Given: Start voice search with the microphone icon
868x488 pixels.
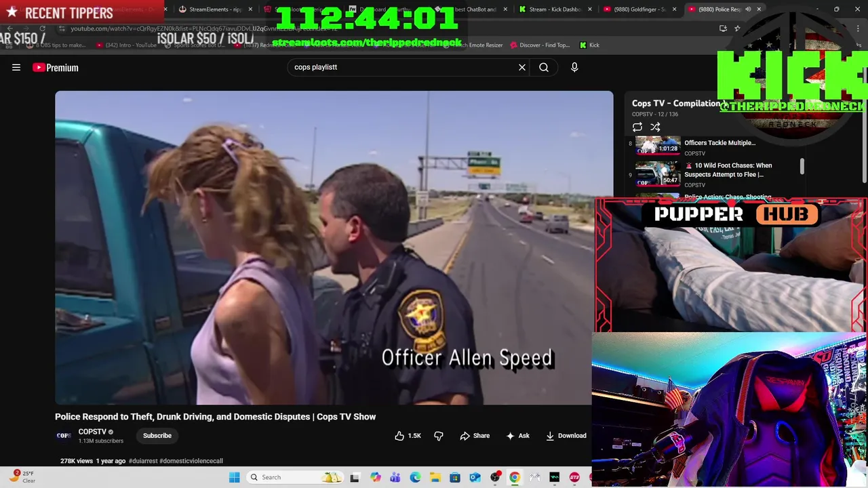Looking at the screenshot, I should click(x=574, y=67).
